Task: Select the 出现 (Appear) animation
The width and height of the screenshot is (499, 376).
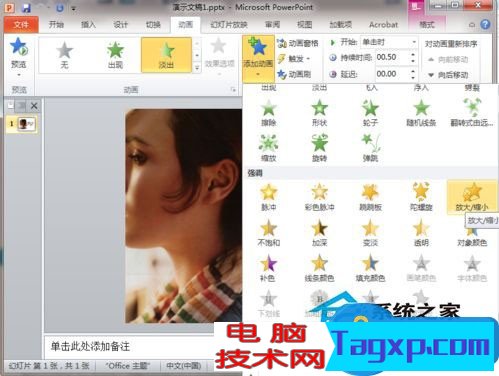Action: click(115, 55)
